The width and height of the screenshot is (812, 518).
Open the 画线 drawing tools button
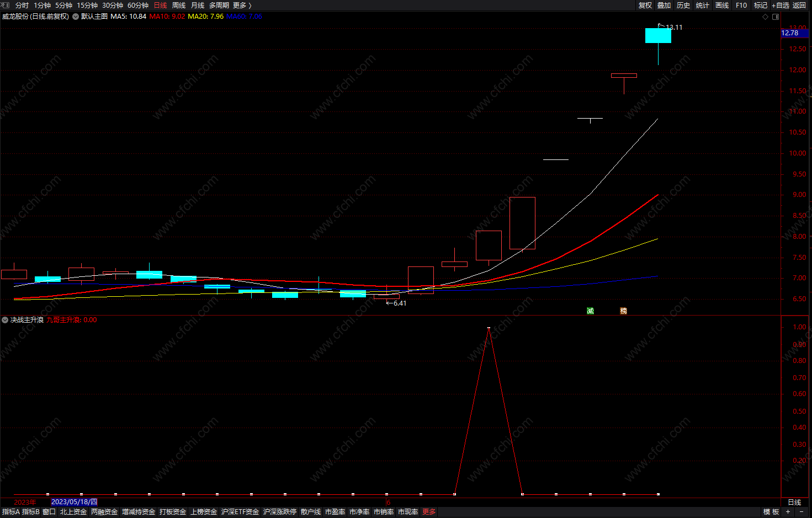point(722,6)
